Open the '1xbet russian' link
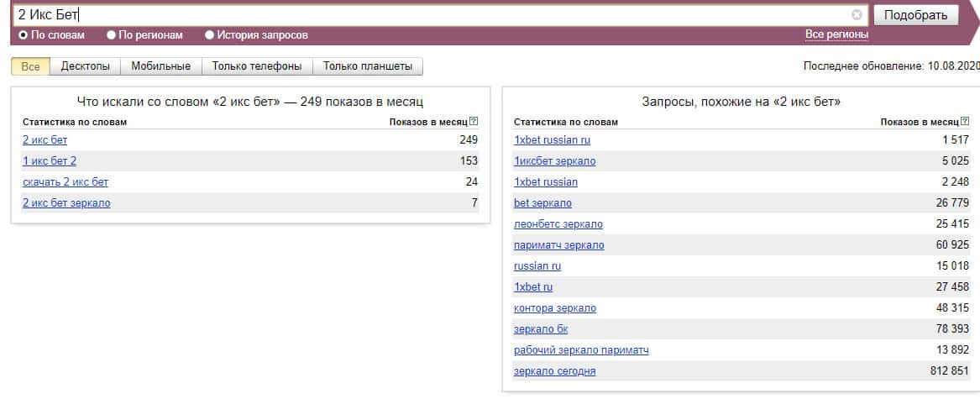 [546, 182]
